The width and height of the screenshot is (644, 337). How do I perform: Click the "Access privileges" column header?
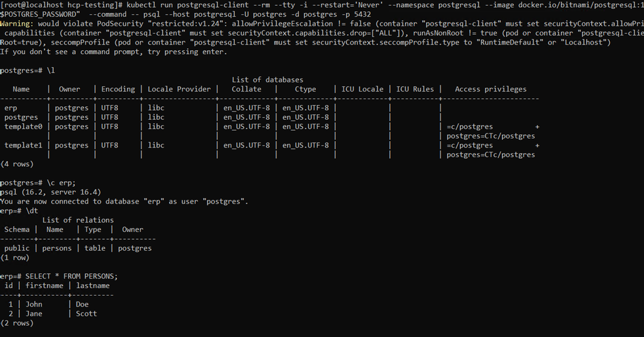[x=491, y=89]
